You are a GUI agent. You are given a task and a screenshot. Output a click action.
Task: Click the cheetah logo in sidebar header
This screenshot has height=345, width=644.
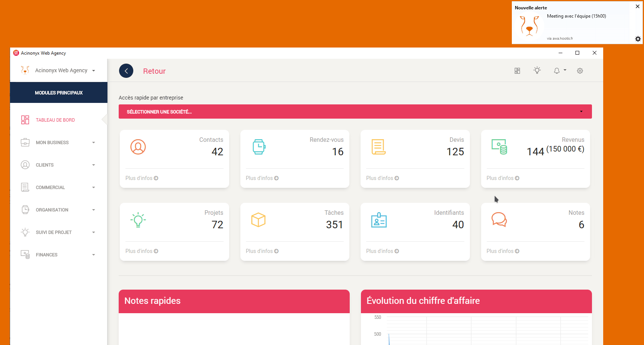[25, 70]
